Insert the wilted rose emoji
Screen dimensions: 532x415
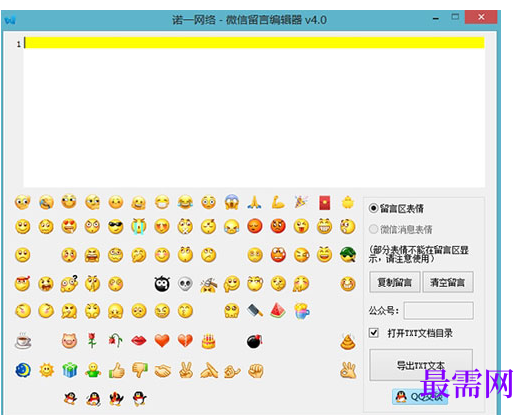pos(115,341)
